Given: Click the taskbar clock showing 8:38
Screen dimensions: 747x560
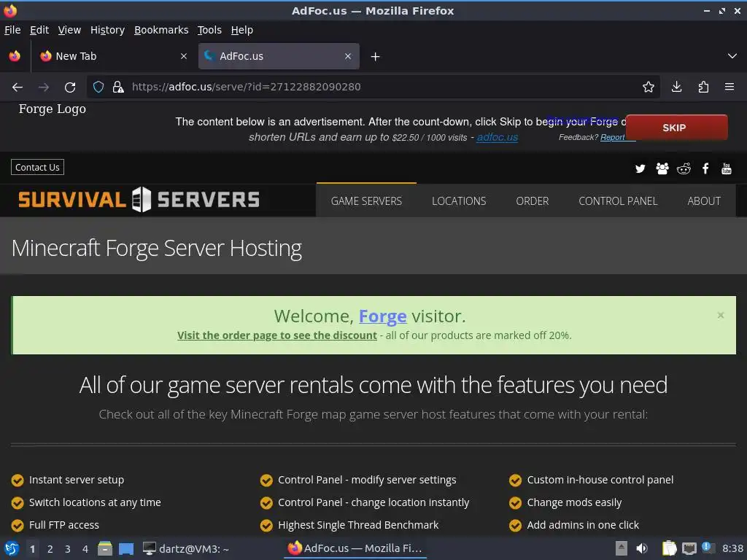Looking at the screenshot, I should coord(732,548).
